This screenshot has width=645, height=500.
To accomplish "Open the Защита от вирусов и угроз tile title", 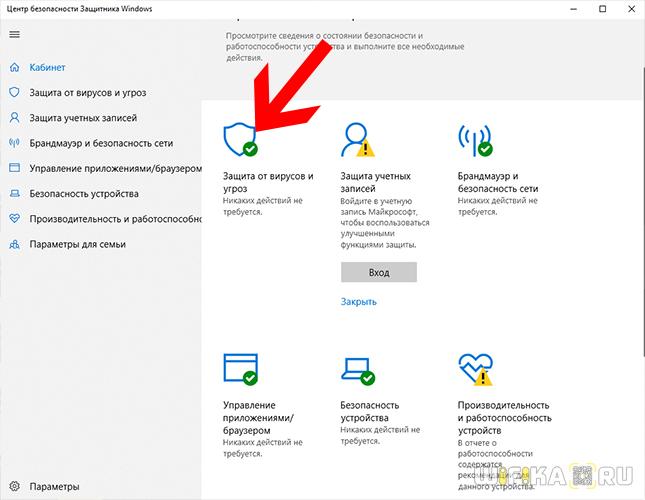I will tap(268, 182).
